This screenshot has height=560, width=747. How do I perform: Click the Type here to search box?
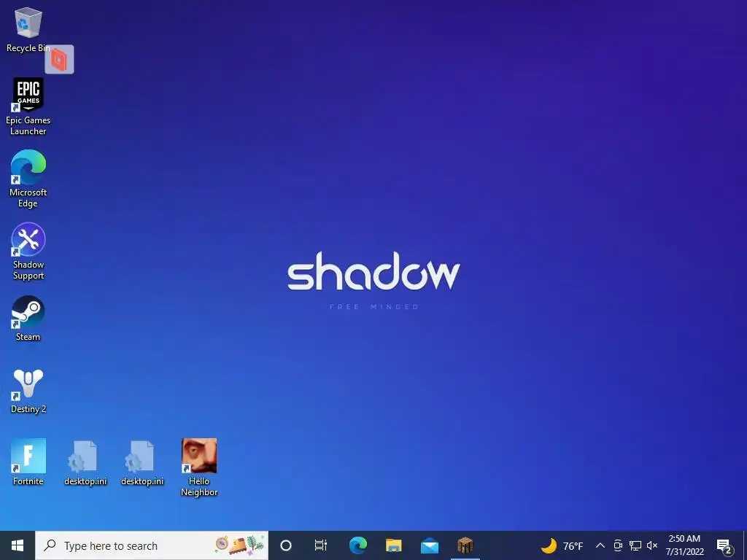pyautogui.click(x=152, y=545)
